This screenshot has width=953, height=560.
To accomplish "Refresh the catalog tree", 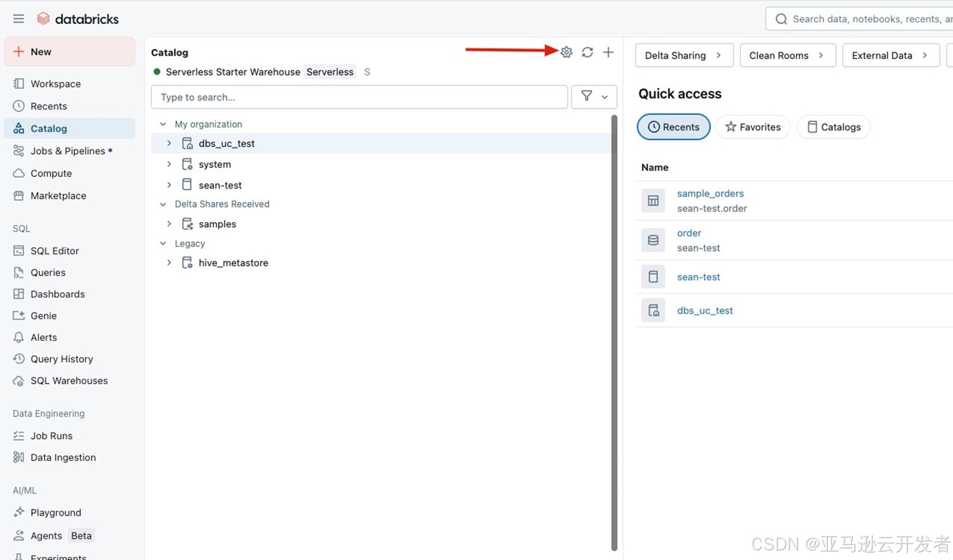I will (587, 52).
